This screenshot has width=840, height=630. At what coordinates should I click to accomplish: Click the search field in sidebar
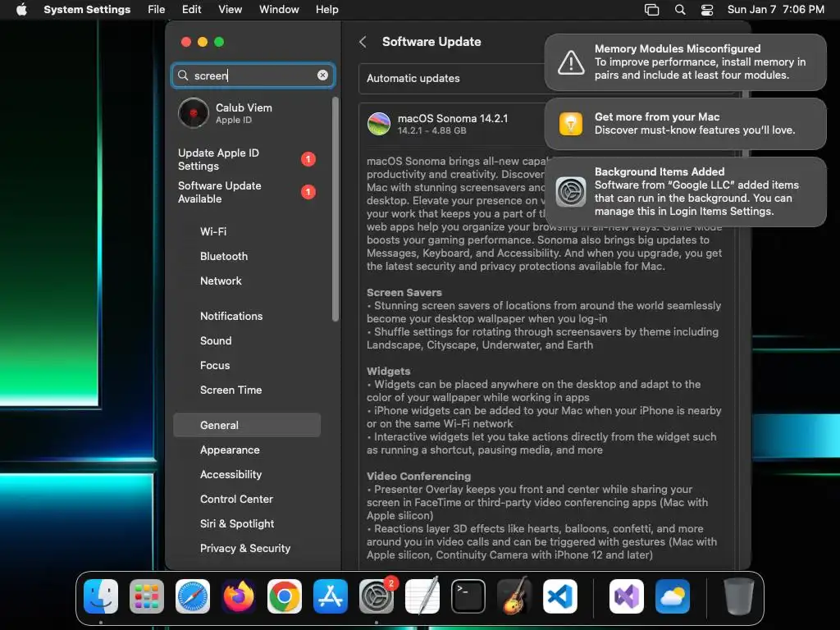(x=253, y=75)
